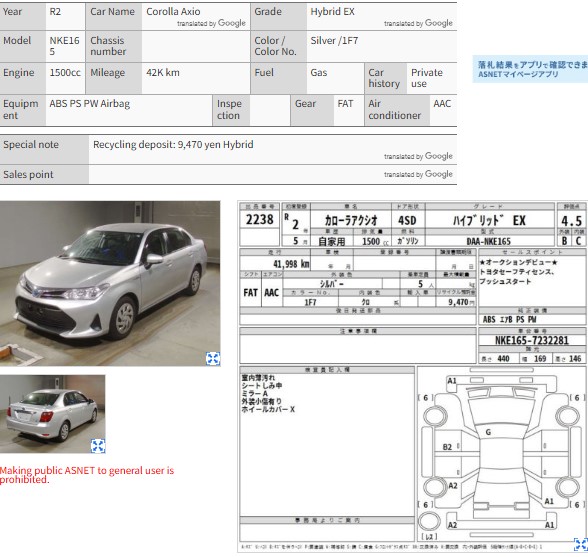588x557 pixels.
Task: Click the 'Silver /1F7' color value
Action: [x=334, y=41]
